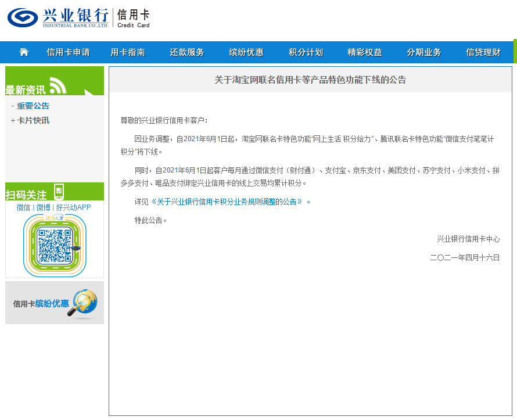Click the QR code image
Image resolution: width=517 pixels, height=420 pixels.
55,246
